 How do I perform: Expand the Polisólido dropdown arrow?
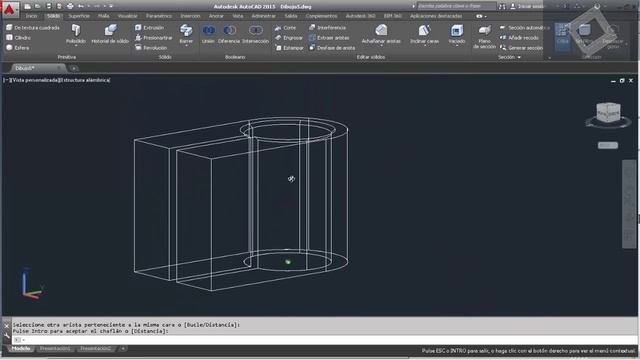tap(76, 46)
